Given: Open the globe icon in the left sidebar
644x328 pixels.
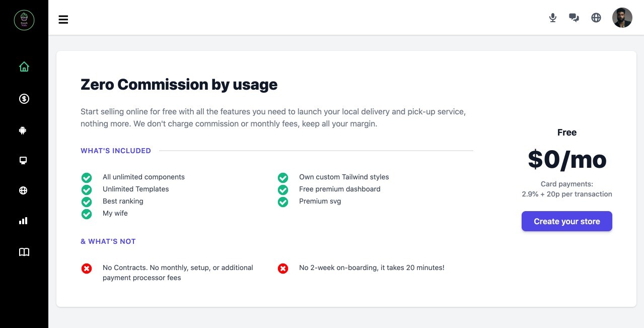Looking at the screenshot, I should coord(23,190).
